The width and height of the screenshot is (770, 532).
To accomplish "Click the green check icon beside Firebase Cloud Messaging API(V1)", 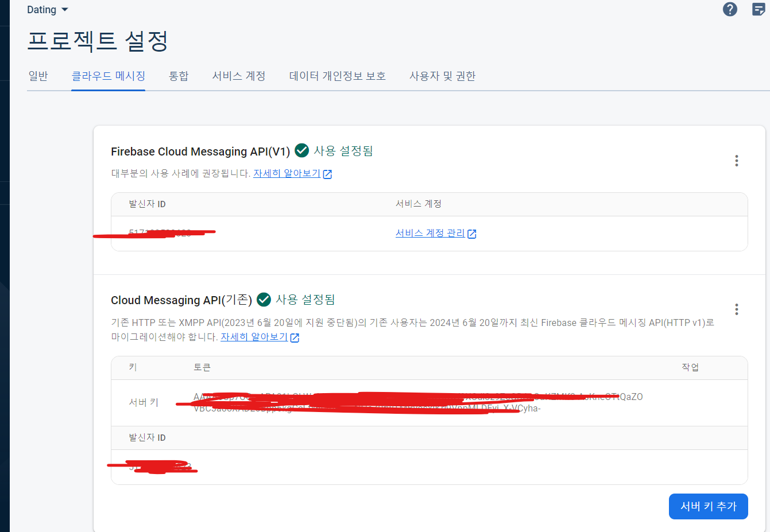I will (301, 150).
